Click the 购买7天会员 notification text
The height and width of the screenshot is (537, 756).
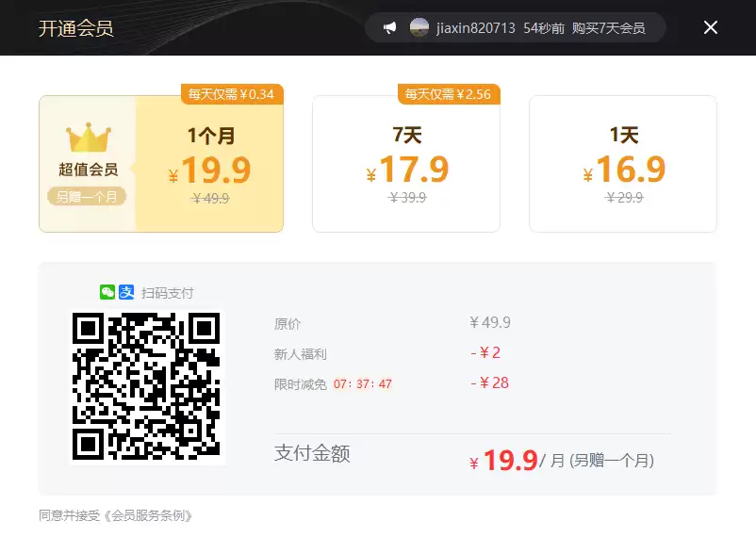click(x=609, y=28)
